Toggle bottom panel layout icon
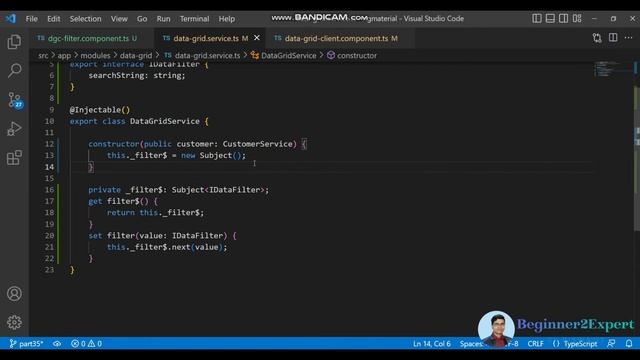 click(550, 18)
